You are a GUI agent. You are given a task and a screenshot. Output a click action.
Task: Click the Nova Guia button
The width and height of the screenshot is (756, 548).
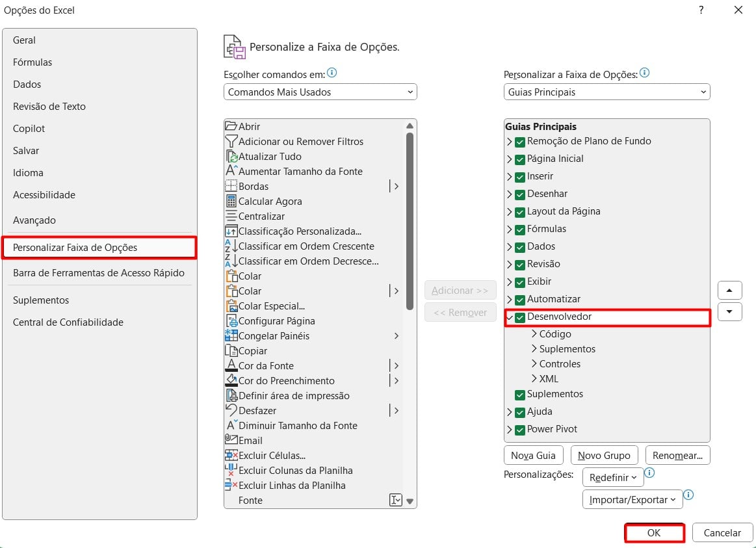pyautogui.click(x=533, y=456)
